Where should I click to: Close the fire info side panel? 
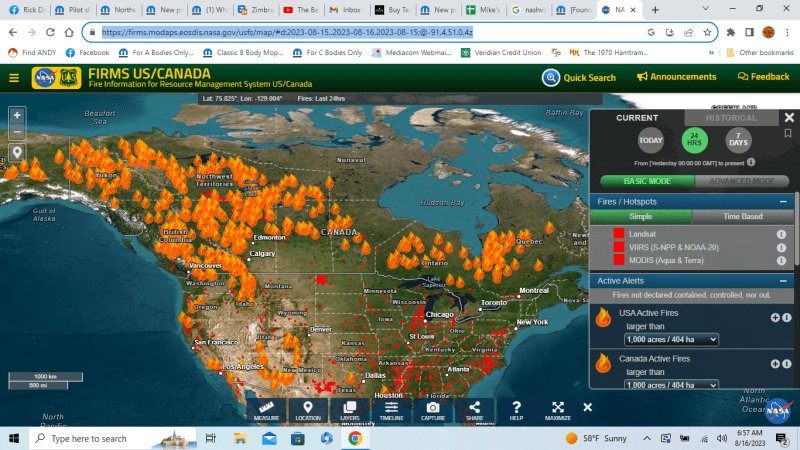[789, 118]
